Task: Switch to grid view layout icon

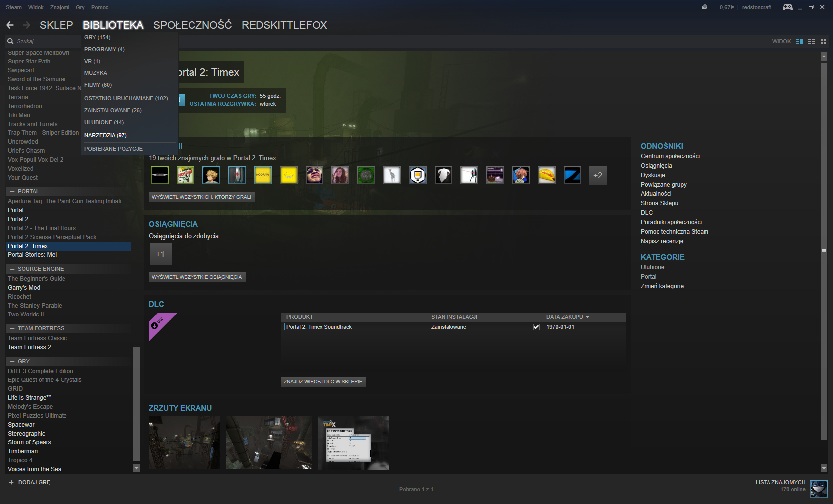Action: (824, 41)
